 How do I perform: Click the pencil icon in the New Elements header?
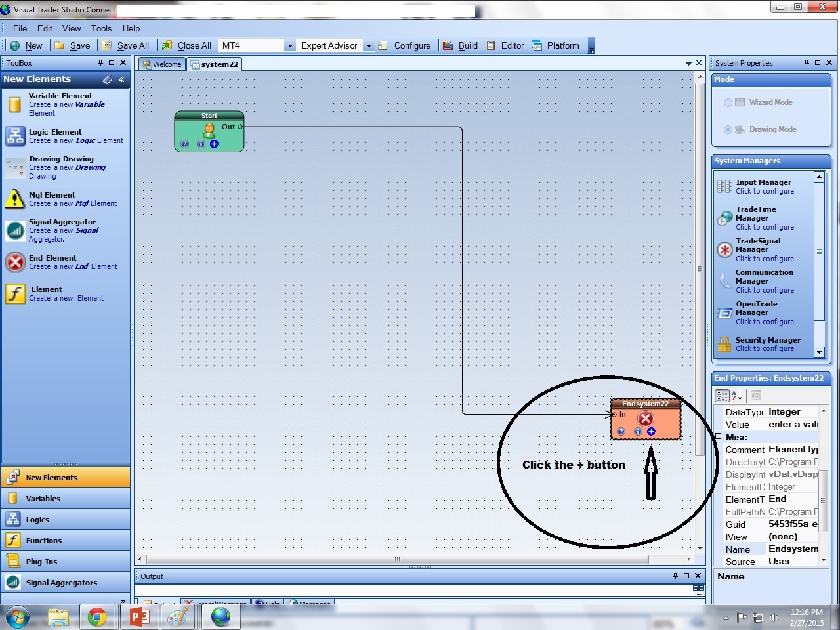pos(108,79)
